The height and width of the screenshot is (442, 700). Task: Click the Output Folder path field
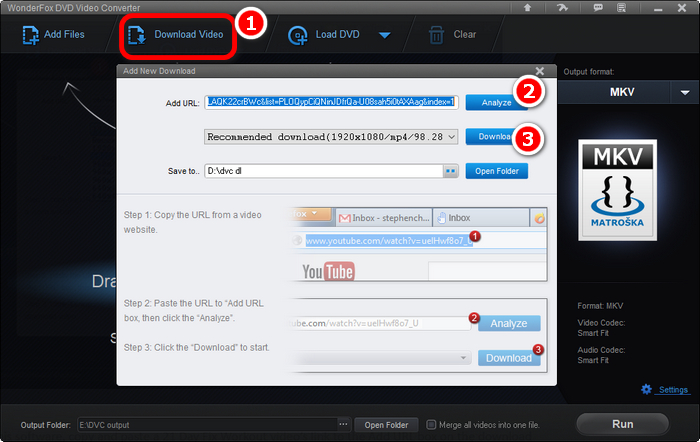207,425
